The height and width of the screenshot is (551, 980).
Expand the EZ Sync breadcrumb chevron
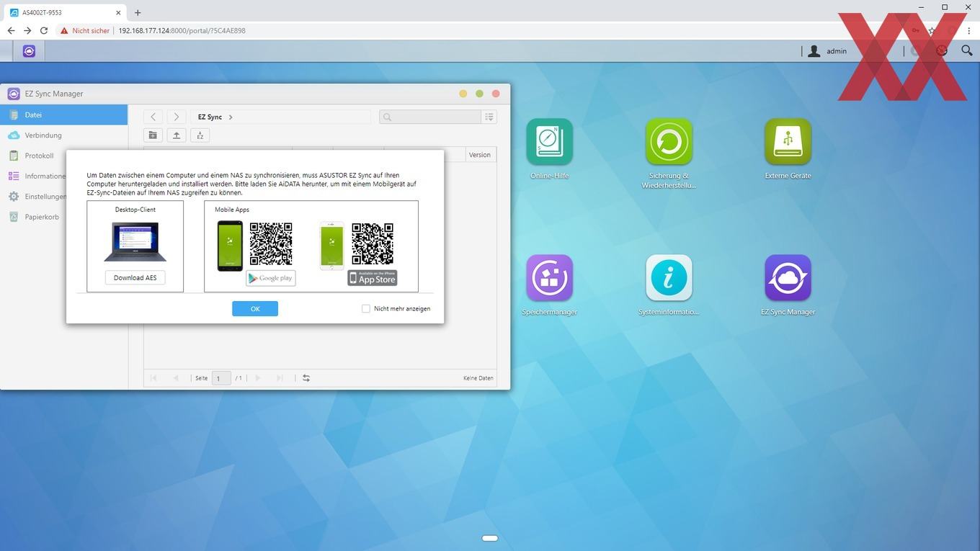pos(231,117)
